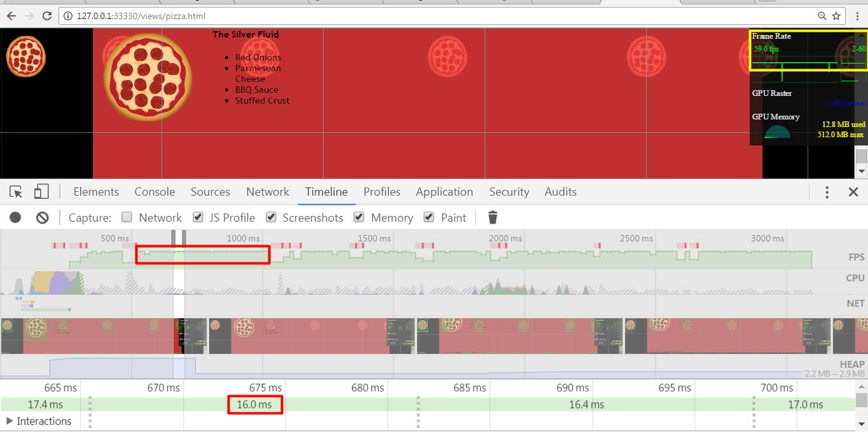Reload the page with the refresh icon
This screenshot has width=868, height=432.
(47, 16)
